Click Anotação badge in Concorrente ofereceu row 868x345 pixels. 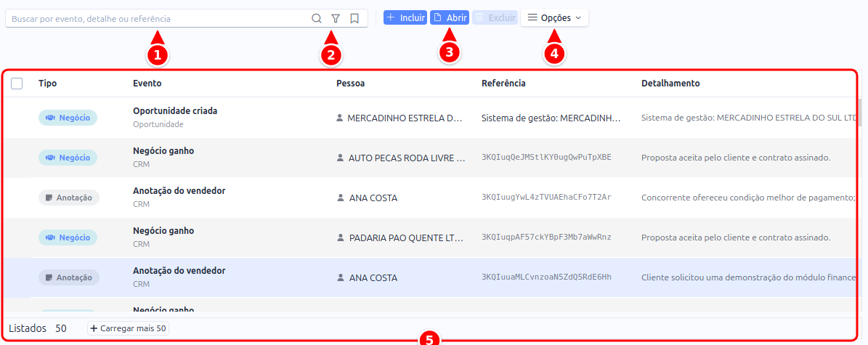(69, 198)
